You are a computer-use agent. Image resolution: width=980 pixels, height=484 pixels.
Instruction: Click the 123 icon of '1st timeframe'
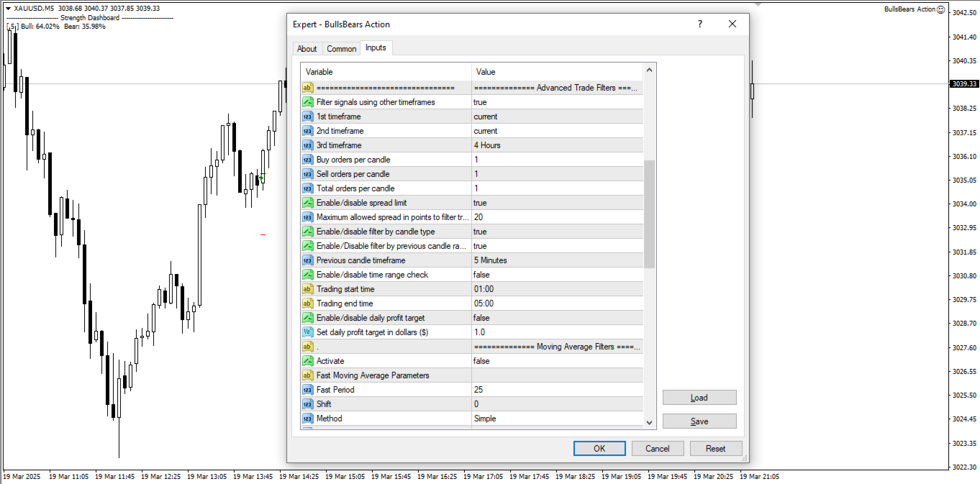307,117
